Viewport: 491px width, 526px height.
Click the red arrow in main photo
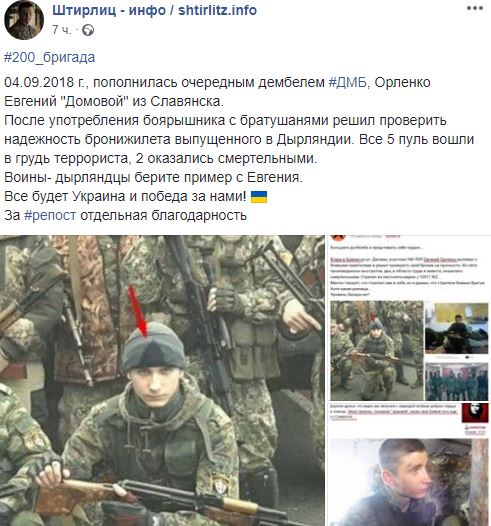138,311
